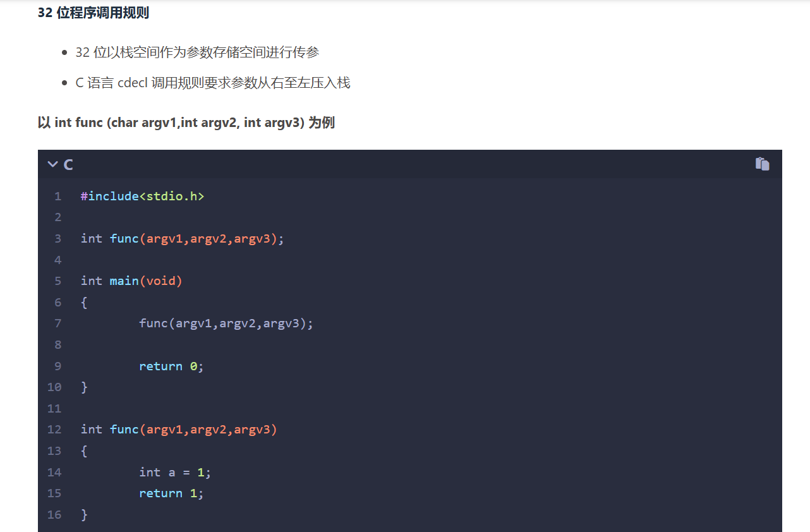This screenshot has width=810, height=532.
Task: Select opening brace on line 13
Action: pos(84,450)
